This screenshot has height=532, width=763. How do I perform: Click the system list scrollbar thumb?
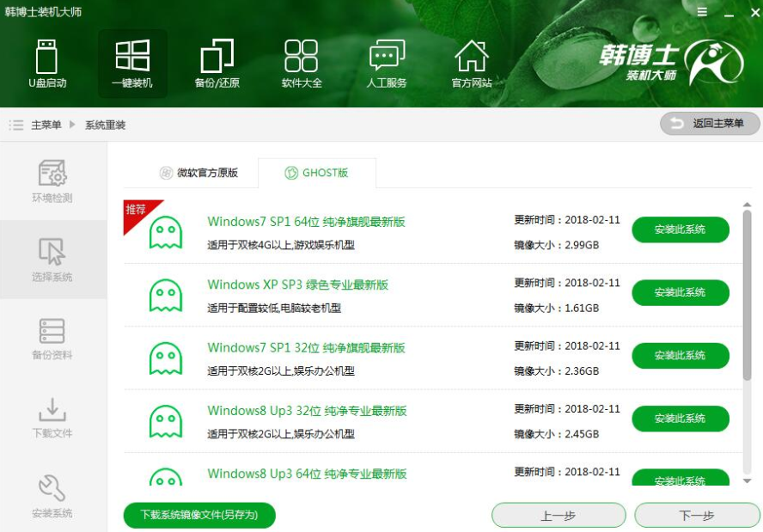(x=747, y=295)
